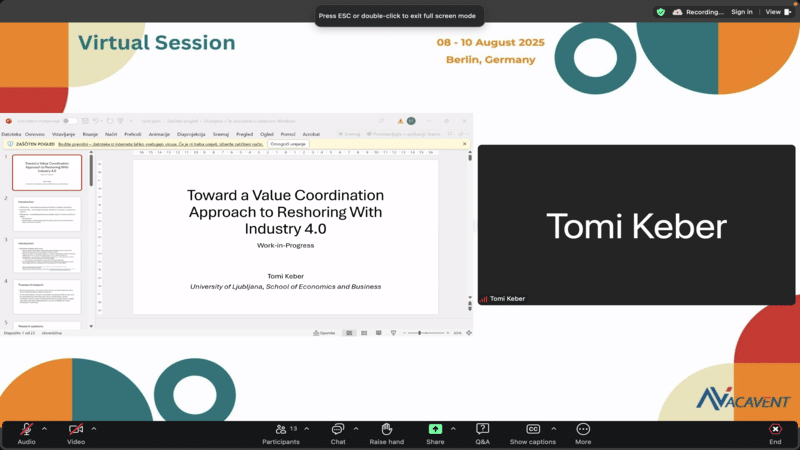
Task: Open the Participants panel
Action: (281, 429)
